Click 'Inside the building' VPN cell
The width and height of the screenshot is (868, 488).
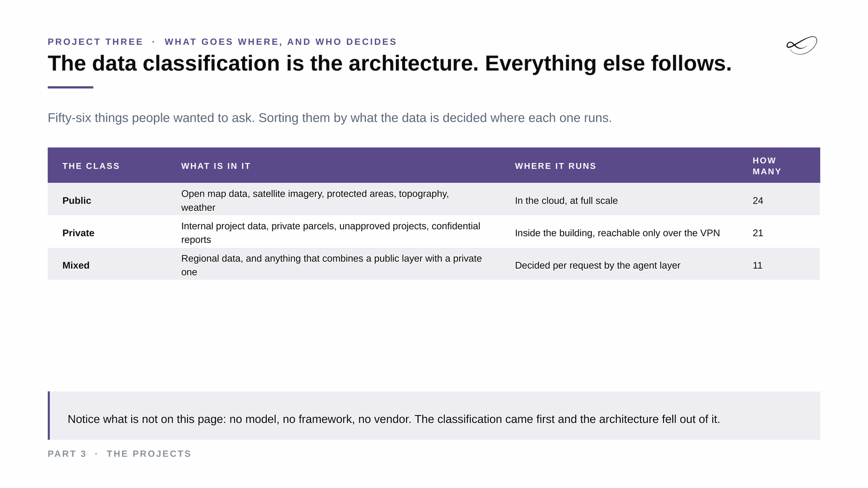click(617, 233)
